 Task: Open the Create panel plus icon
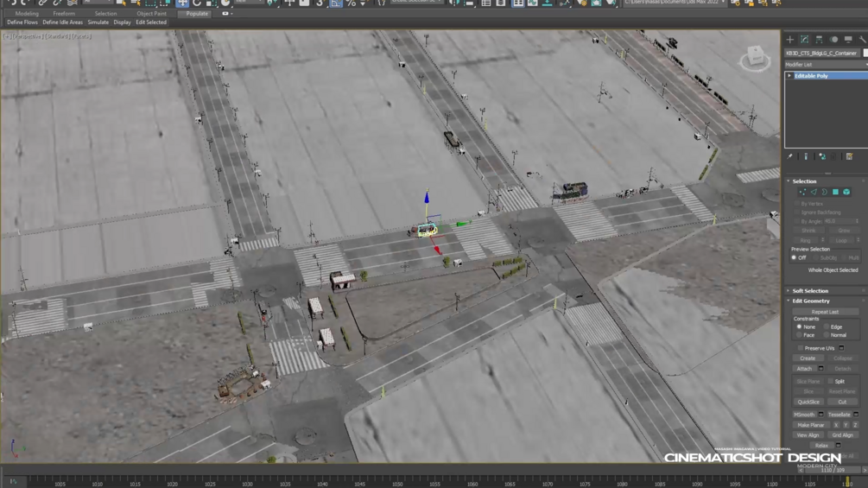pyautogui.click(x=790, y=39)
